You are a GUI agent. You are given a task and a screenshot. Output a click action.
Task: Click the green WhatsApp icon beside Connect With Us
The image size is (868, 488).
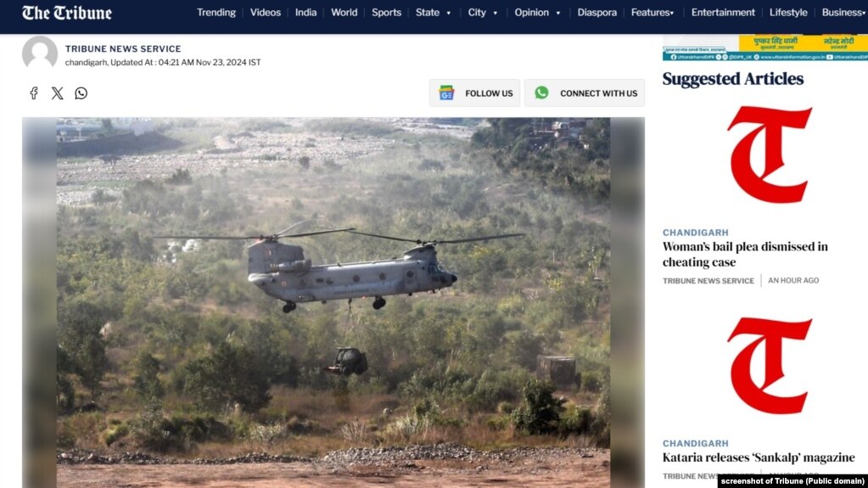coord(541,93)
